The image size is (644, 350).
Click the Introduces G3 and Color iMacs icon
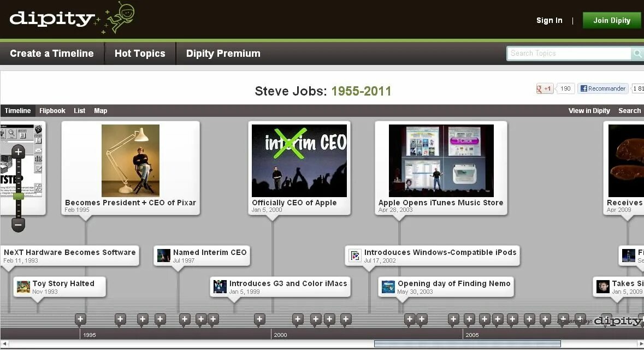tap(220, 287)
